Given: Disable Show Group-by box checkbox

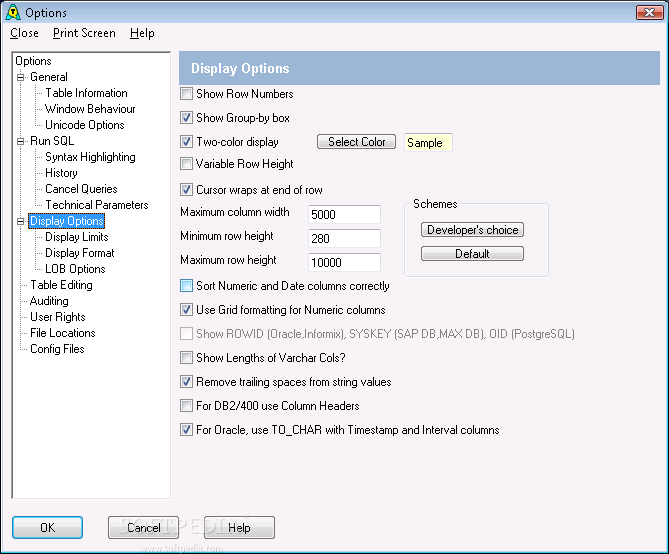Looking at the screenshot, I should coord(186,117).
